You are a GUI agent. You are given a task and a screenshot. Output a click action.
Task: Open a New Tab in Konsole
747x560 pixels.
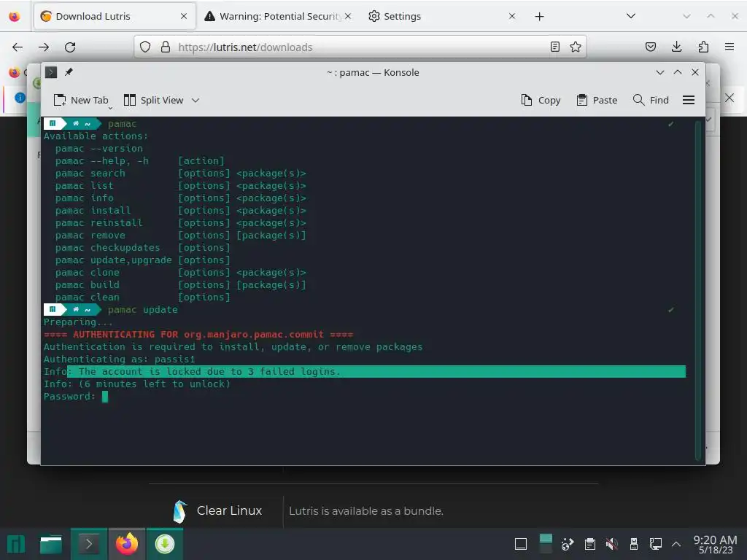click(81, 100)
